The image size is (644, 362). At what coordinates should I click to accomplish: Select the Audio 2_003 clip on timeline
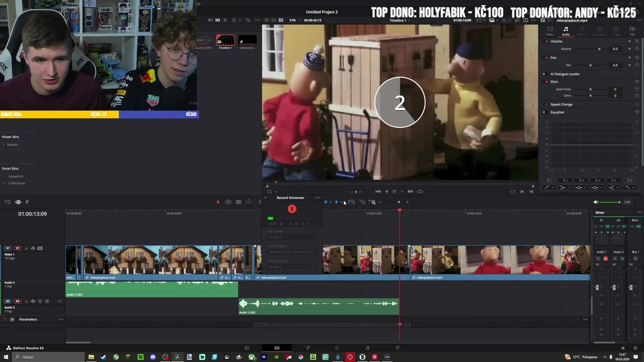coord(151,289)
